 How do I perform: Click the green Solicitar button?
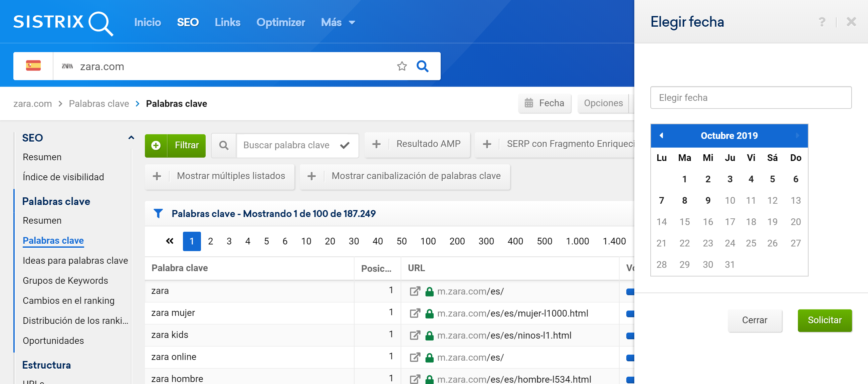[x=825, y=320]
